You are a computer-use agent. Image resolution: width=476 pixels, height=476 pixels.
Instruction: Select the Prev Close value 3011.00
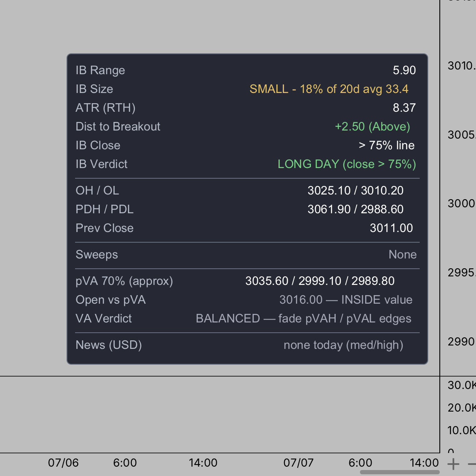[x=391, y=228]
